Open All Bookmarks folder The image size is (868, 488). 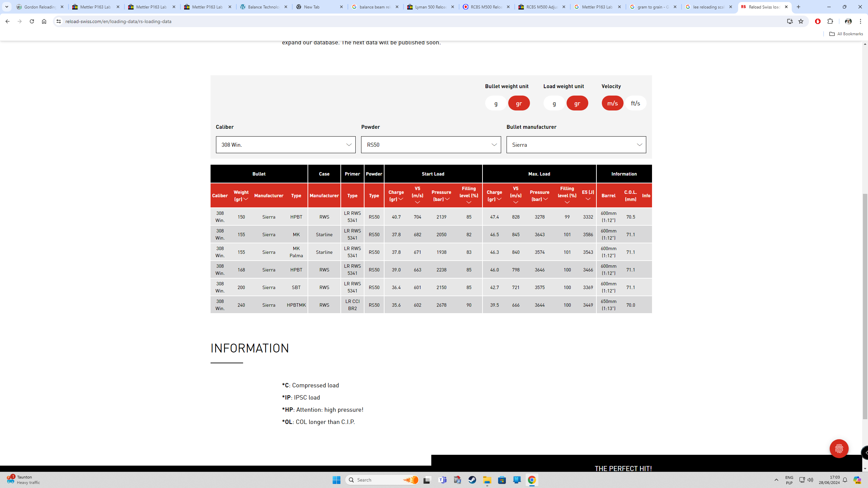click(846, 34)
